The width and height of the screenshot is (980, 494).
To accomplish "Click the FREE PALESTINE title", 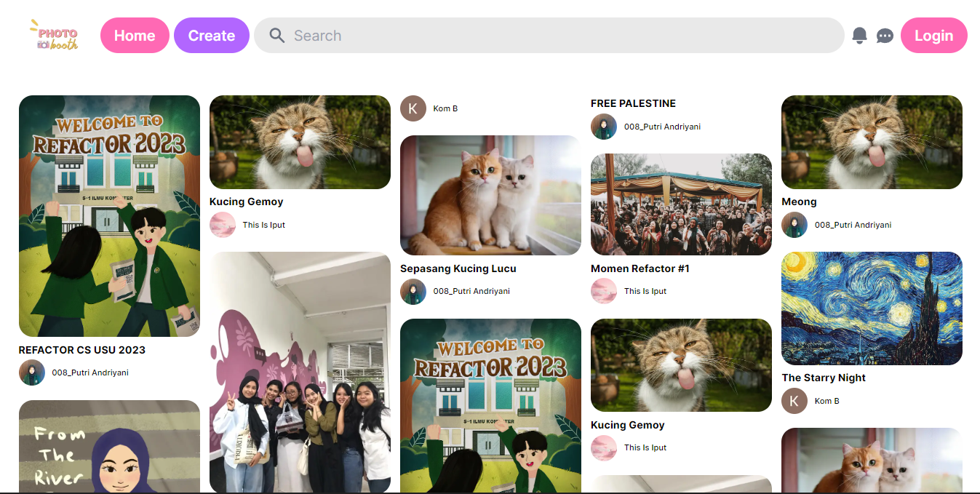I will (x=633, y=103).
